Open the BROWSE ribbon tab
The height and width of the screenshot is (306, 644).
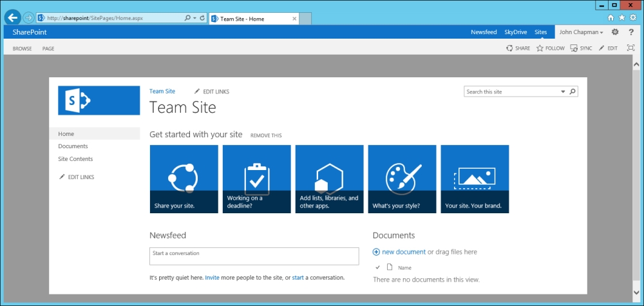[x=22, y=48]
